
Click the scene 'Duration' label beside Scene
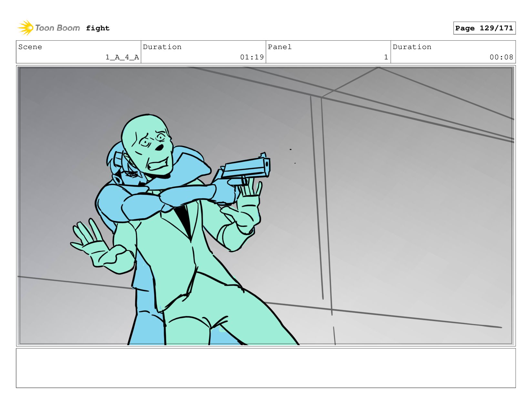[162, 47]
